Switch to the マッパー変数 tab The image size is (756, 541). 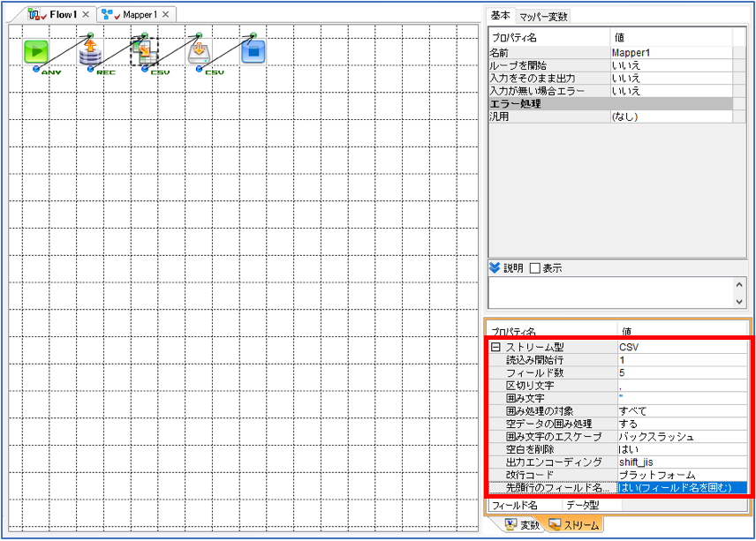point(543,17)
